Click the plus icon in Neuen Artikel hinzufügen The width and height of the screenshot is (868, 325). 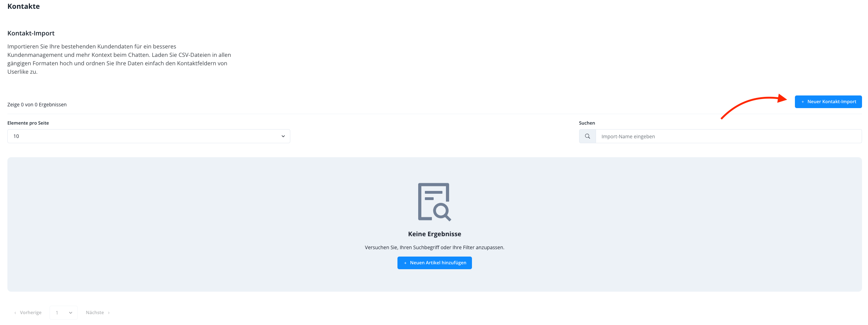405,263
